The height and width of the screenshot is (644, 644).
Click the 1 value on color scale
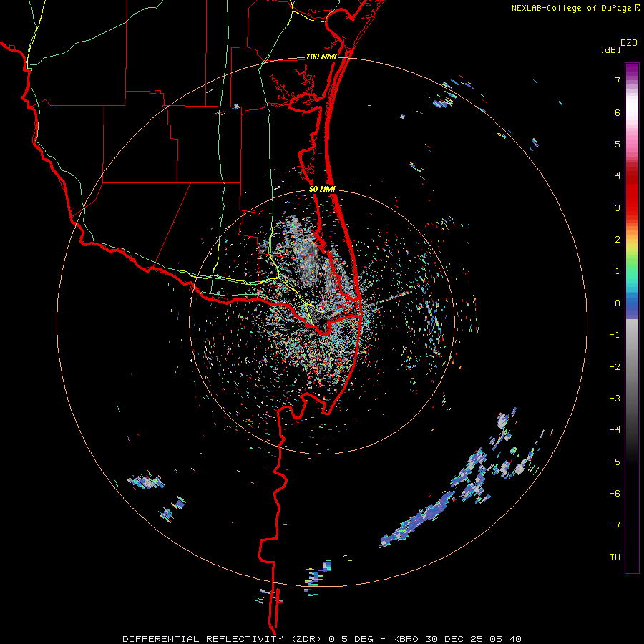[x=618, y=271]
